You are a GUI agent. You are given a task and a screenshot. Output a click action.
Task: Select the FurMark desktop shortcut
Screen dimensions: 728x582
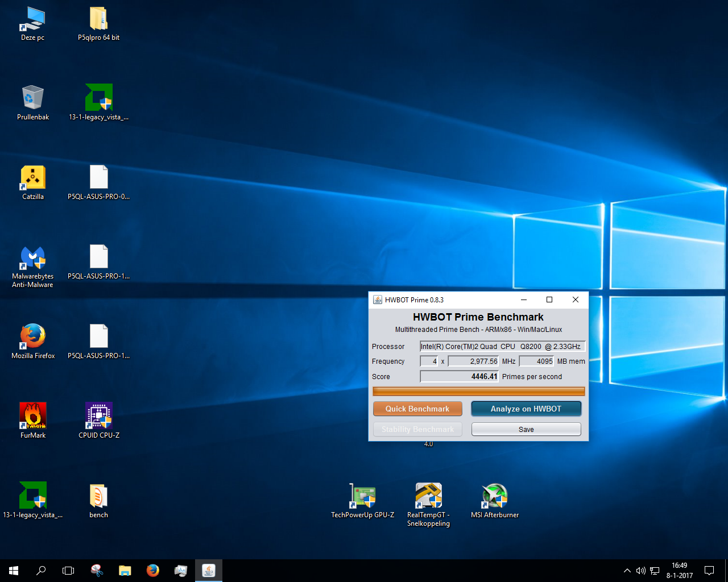pyautogui.click(x=33, y=421)
